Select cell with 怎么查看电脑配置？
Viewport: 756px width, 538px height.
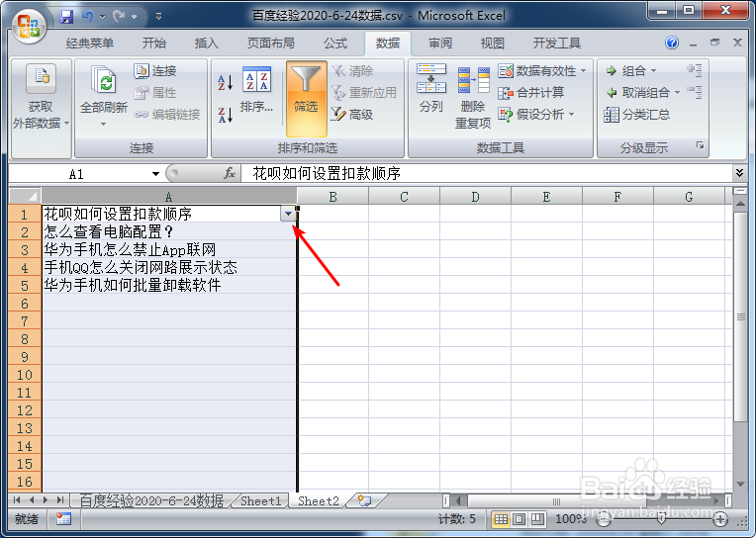click(x=169, y=231)
